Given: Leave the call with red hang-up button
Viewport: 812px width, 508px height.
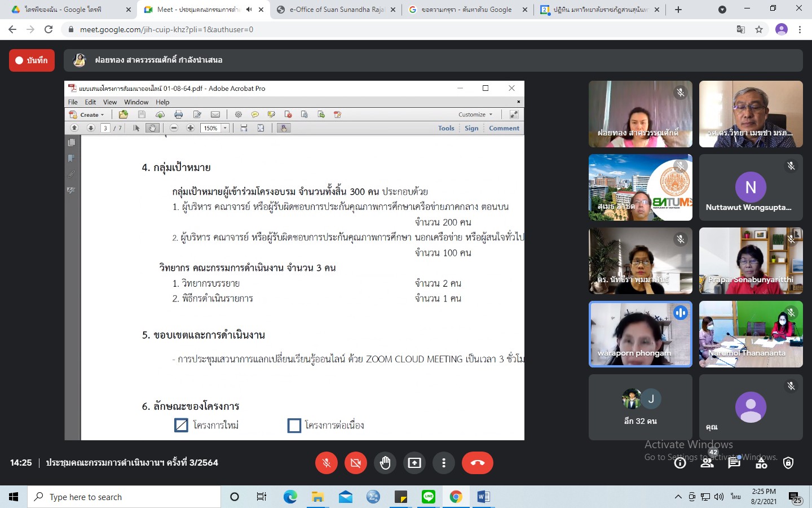Looking at the screenshot, I should 477,463.
